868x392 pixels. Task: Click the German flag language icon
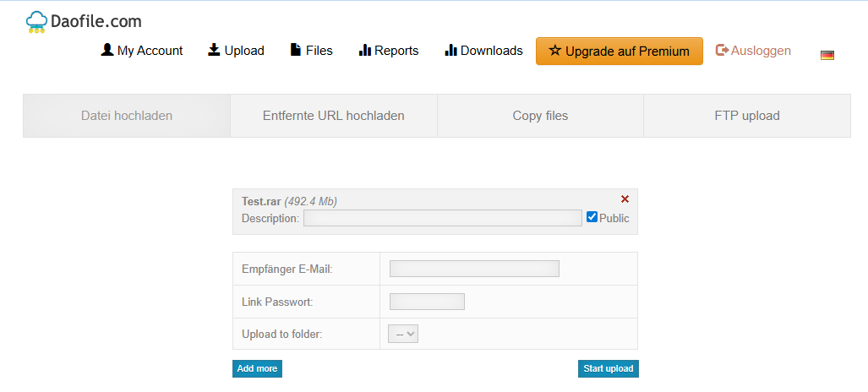[827, 55]
